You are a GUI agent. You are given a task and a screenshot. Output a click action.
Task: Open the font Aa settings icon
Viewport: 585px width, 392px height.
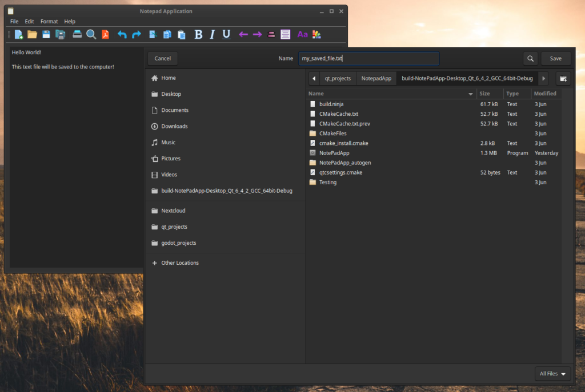(x=302, y=35)
